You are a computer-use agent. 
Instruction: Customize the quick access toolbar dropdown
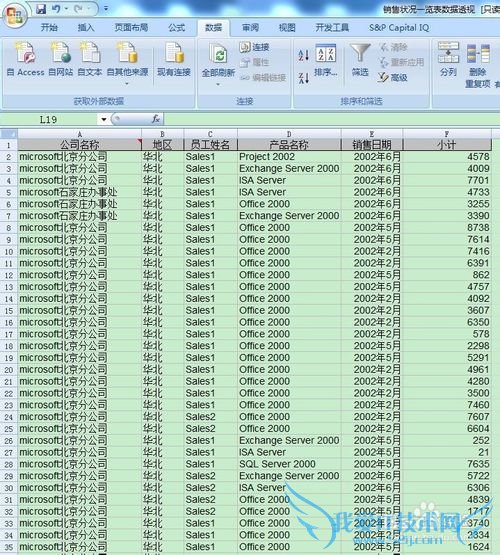[x=106, y=9]
